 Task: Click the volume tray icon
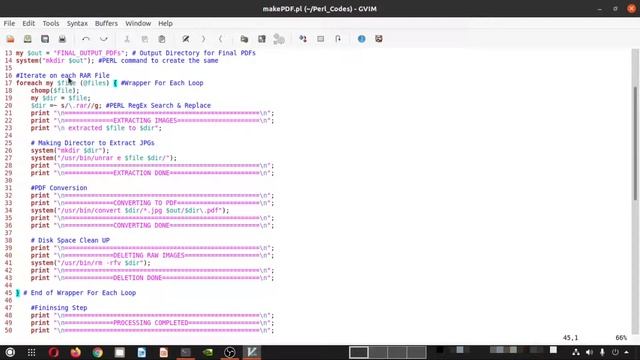[x=589, y=352]
